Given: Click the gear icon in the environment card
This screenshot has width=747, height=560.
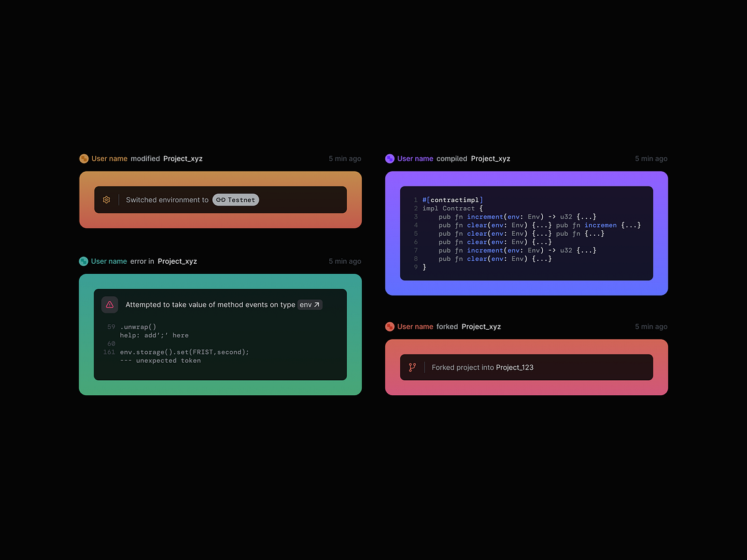Looking at the screenshot, I should pos(106,200).
